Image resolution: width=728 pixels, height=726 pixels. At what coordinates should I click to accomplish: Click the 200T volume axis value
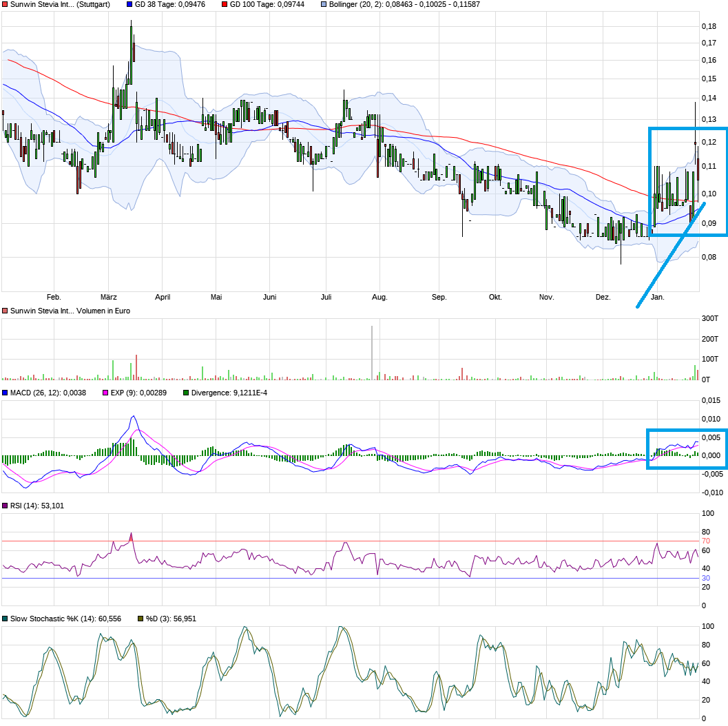coord(710,339)
